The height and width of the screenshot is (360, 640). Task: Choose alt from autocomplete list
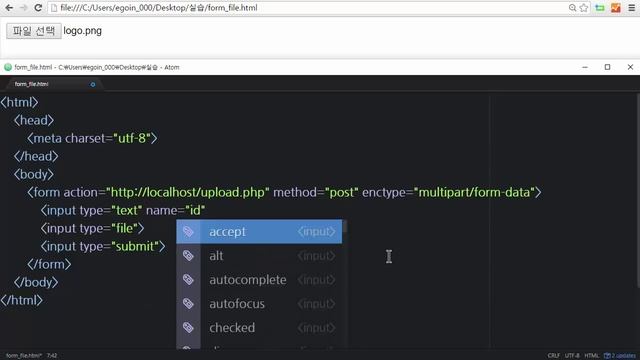259,256
